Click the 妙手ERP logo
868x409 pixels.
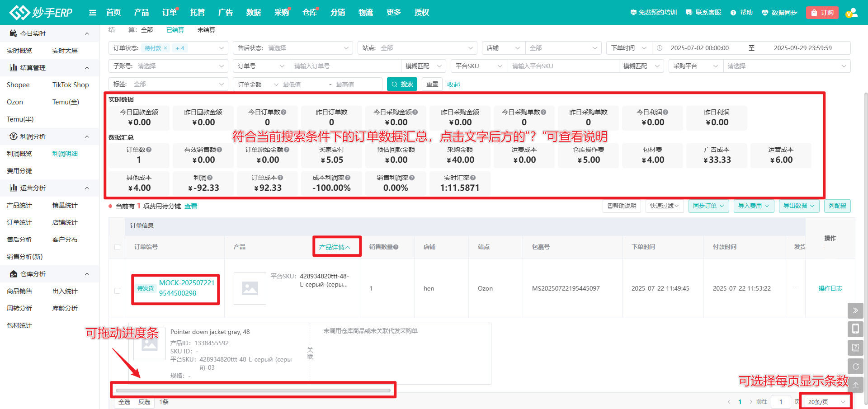[41, 12]
